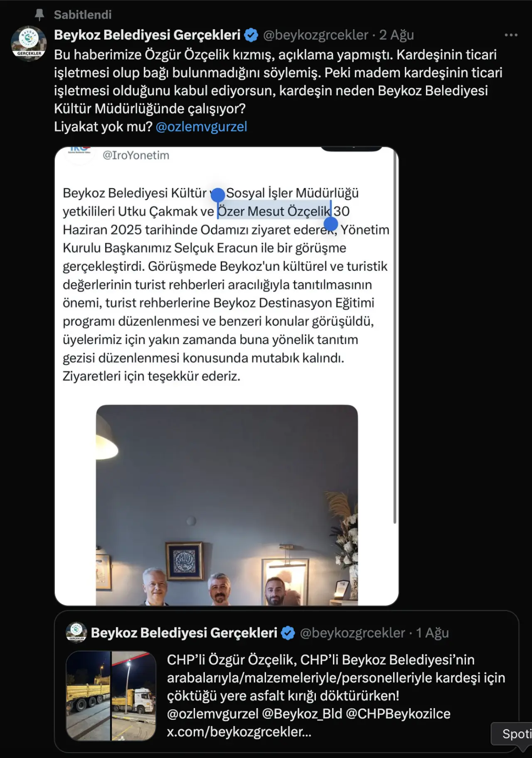The width and height of the screenshot is (532, 758).
Task: Click the quoted tweet text about asfalt kırığı
Action: point(336,695)
